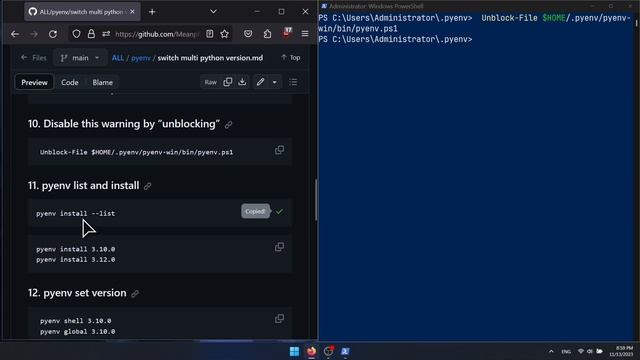Image resolution: width=640 pixels, height=360 pixels.
Task: Open a new browser tab
Action: tap(152, 12)
